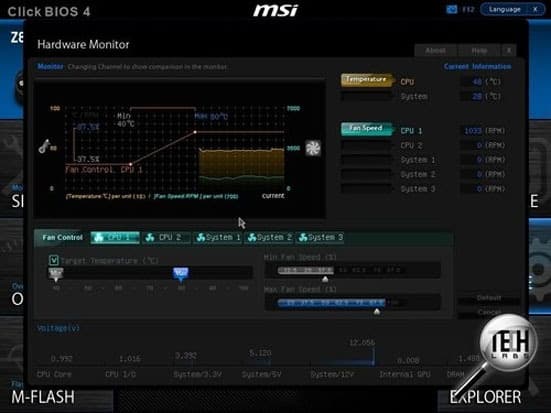The image size is (551, 413).
Task: Click the System/12V voltage value 12.056
Action: (x=362, y=342)
